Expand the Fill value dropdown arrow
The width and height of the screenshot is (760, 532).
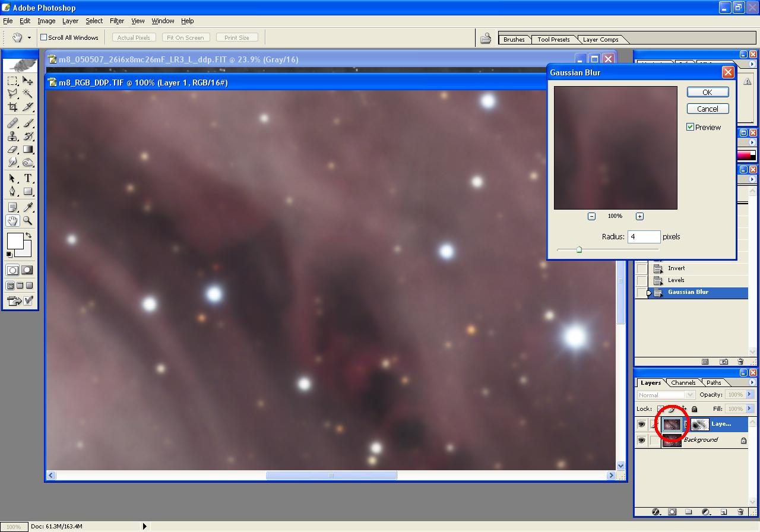(x=749, y=408)
